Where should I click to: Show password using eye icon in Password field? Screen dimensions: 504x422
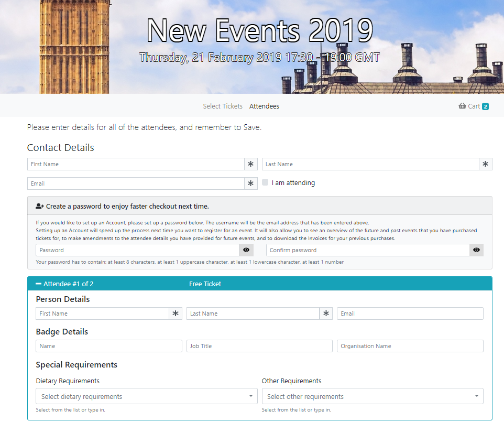[246, 250]
